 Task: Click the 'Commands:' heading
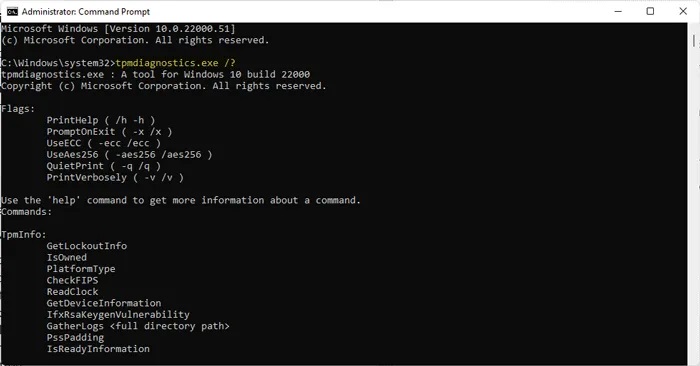click(x=26, y=212)
